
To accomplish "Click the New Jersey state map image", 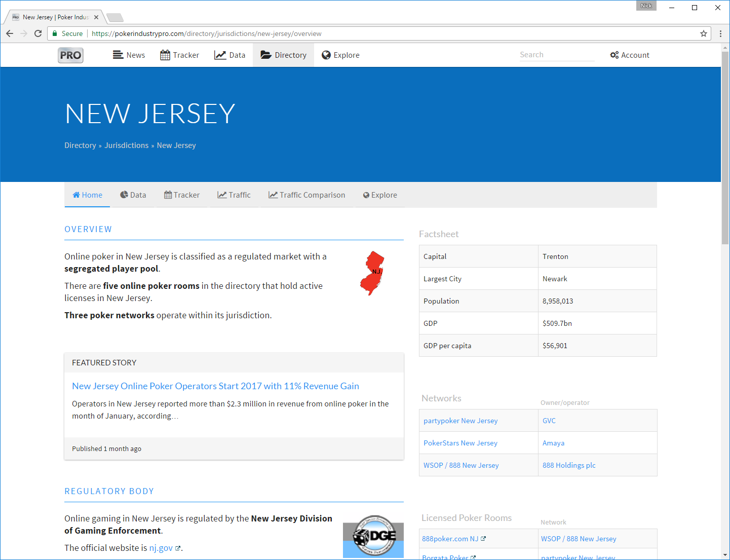I will (x=372, y=273).
